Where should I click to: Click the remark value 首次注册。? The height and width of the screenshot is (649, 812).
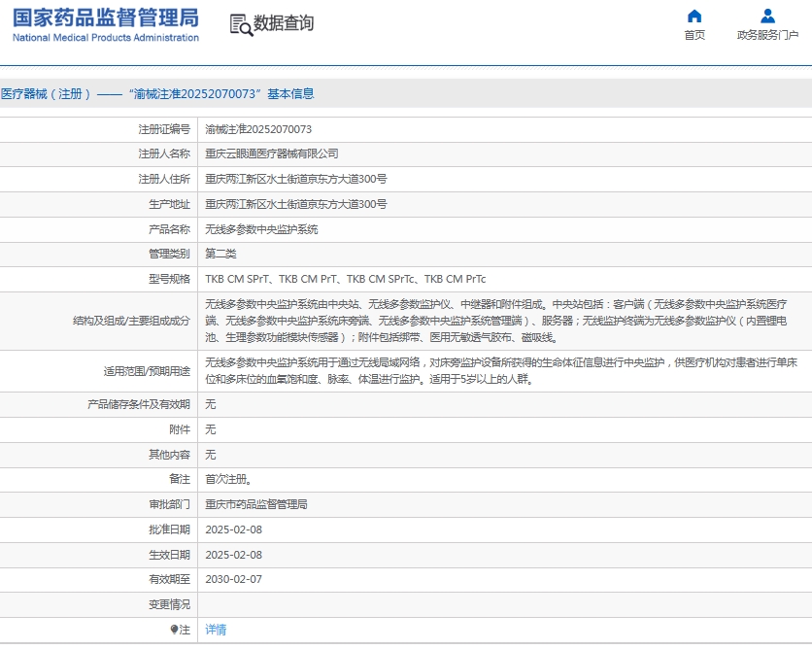click(x=228, y=479)
